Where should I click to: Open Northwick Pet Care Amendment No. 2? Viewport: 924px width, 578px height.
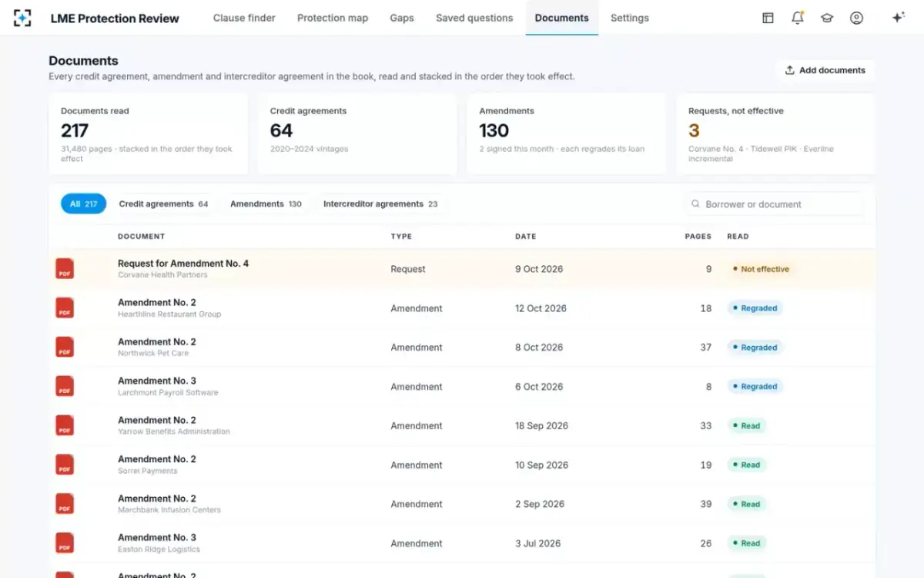(157, 342)
